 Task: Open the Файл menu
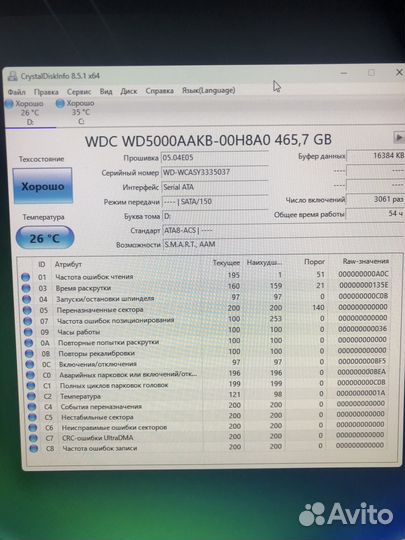(17, 92)
